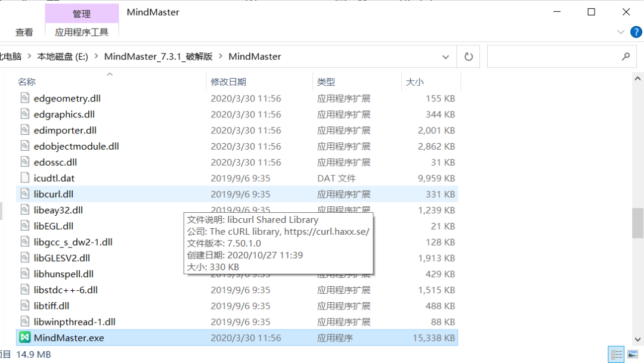
Task: Click the libhunspell.dll file icon
Action: 25,274
